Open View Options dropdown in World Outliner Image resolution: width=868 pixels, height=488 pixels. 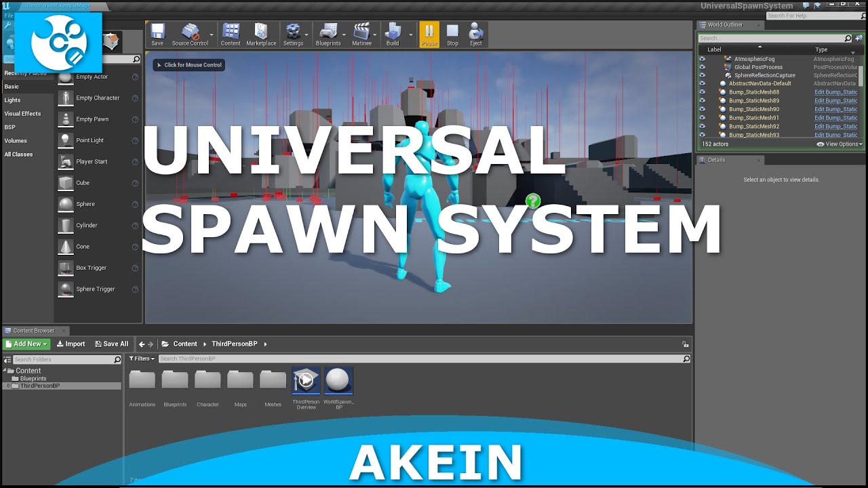point(840,144)
